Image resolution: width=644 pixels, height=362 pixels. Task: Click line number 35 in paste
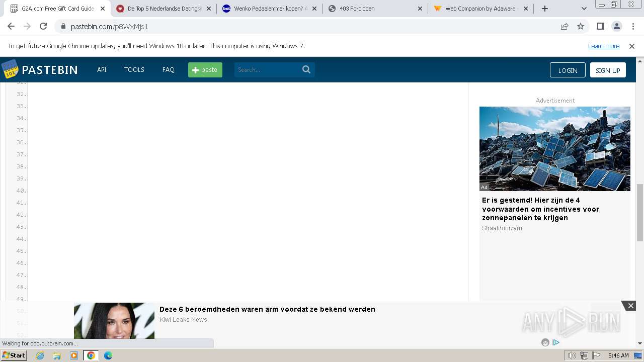coord(21,130)
